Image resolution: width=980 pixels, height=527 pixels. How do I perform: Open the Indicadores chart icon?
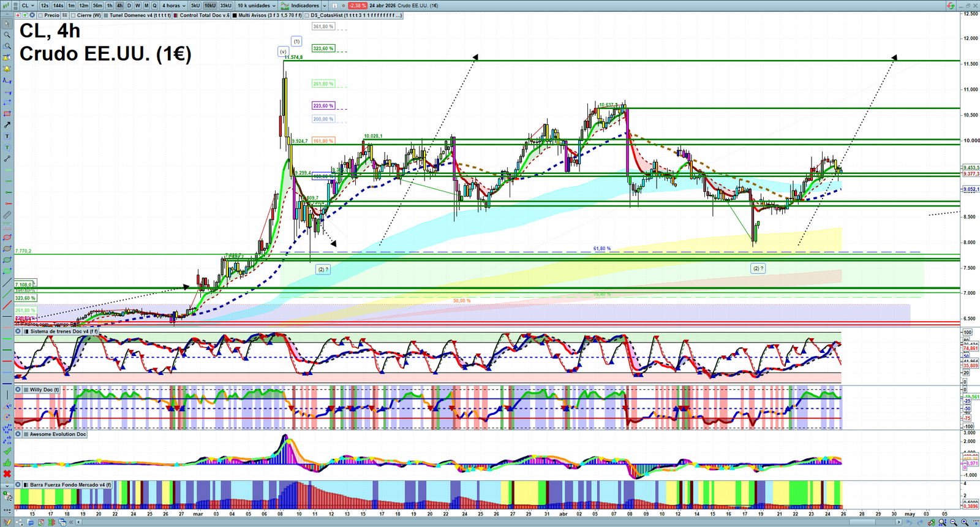point(285,6)
